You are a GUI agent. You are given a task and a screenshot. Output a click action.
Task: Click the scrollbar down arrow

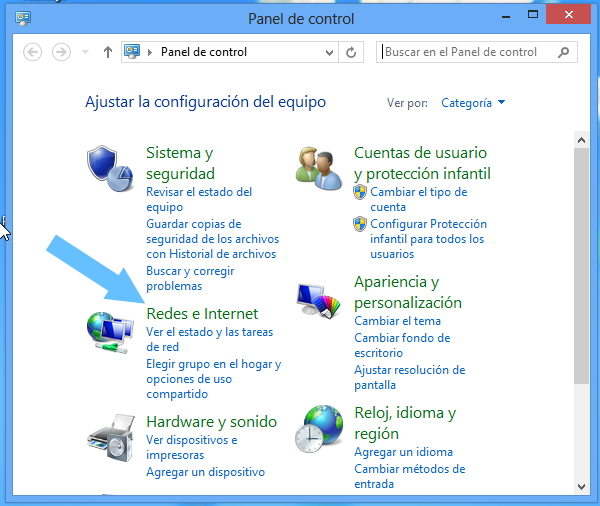581,486
